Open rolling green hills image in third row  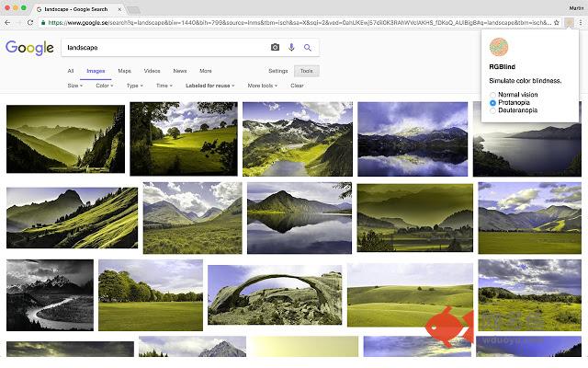pos(411,295)
